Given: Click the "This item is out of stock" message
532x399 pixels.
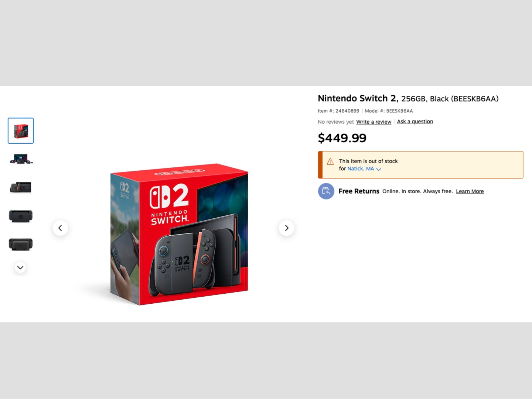Looking at the screenshot, I should 368,161.
